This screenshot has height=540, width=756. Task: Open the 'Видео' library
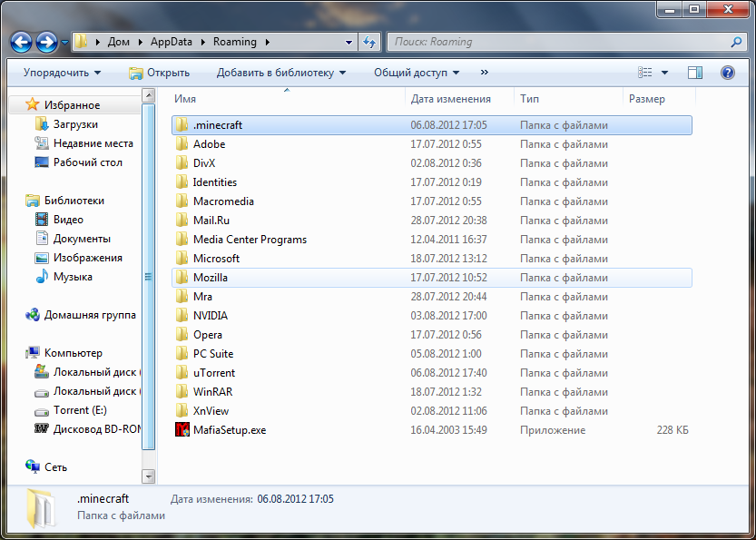pos(68,220)
